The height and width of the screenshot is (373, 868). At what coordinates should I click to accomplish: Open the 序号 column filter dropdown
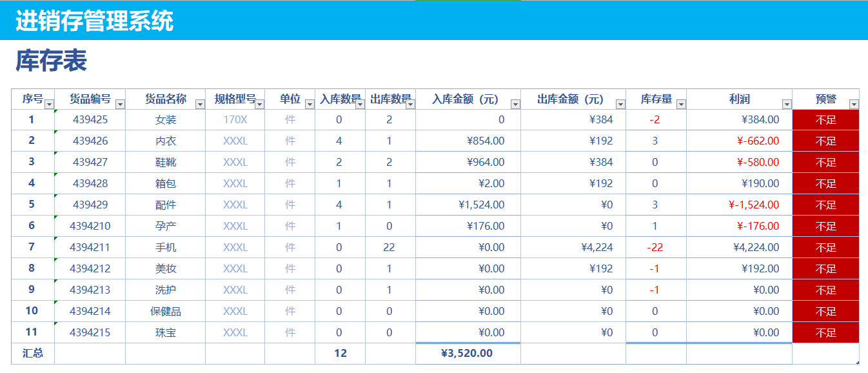pyautogui.click(x=49, y=104)
